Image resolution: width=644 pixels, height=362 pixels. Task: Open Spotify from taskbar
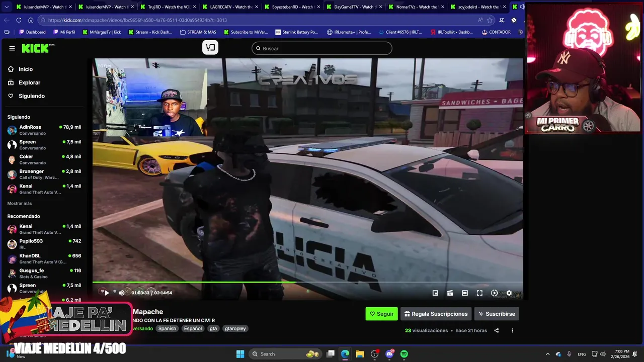(404, 354)
